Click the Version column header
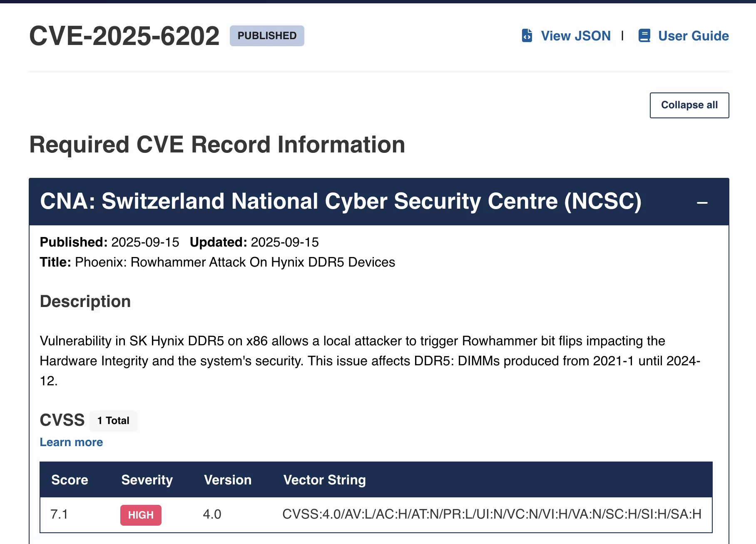Screen dimensions: 756x544 click(x=228, y=480)
